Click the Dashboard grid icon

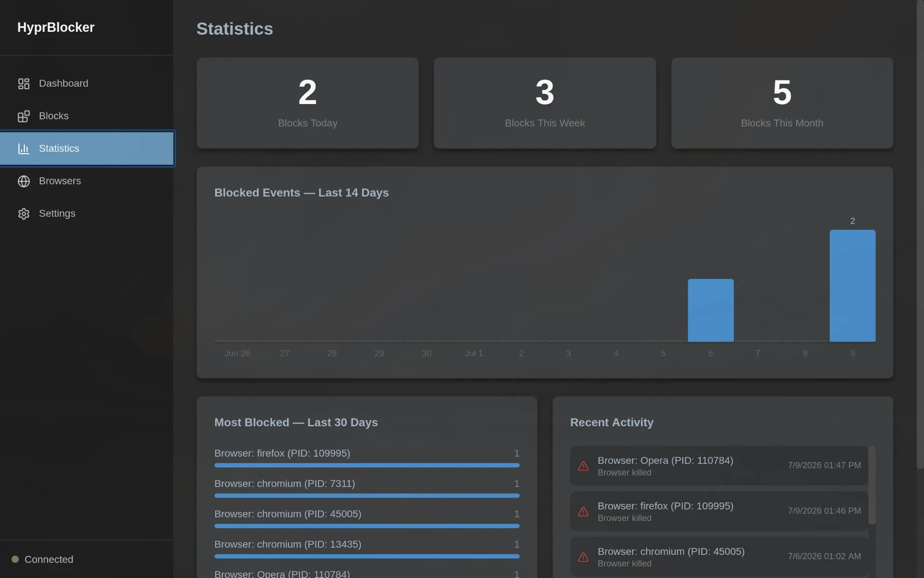pos(24,84)
